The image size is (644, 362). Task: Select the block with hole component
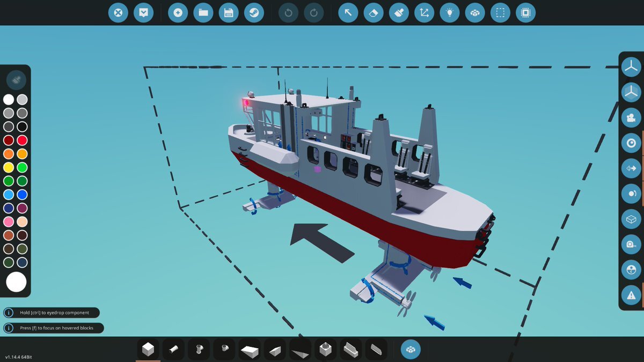pyautogui.click(x=326, y=350)
